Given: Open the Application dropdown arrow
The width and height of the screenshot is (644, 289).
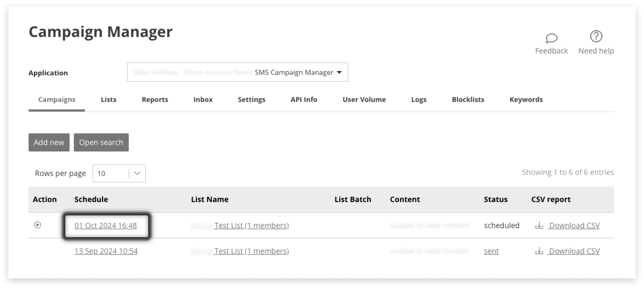Looking at the screenshot, I should point(339,72).
